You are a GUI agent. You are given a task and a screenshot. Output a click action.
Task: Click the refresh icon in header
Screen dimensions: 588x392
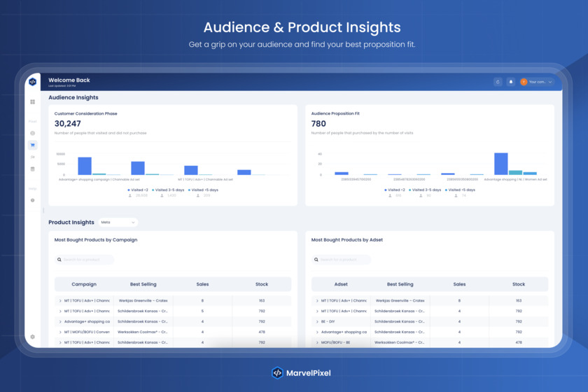498,82
